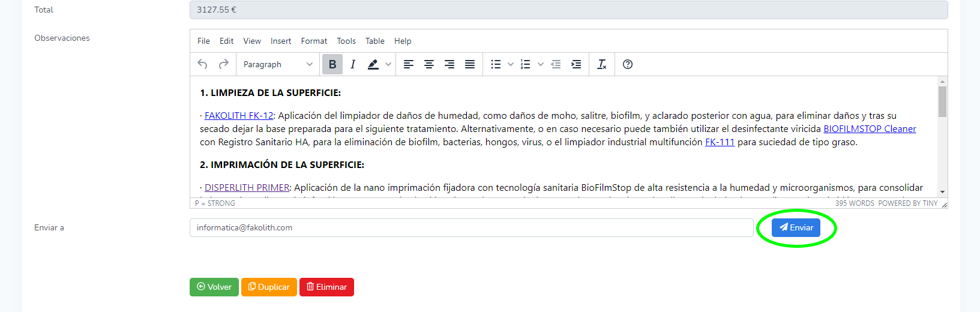Clear formatting from selected text
The width and height of the screenshot is (980, 312).
click(x=602, y=64)
